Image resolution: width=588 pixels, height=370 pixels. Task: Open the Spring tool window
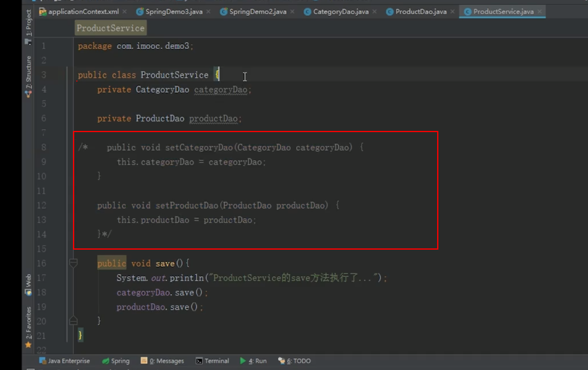[x=116, y=361]
